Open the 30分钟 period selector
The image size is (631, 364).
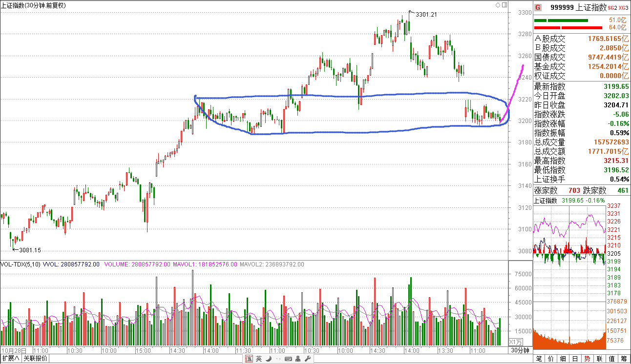pos(520,350)
